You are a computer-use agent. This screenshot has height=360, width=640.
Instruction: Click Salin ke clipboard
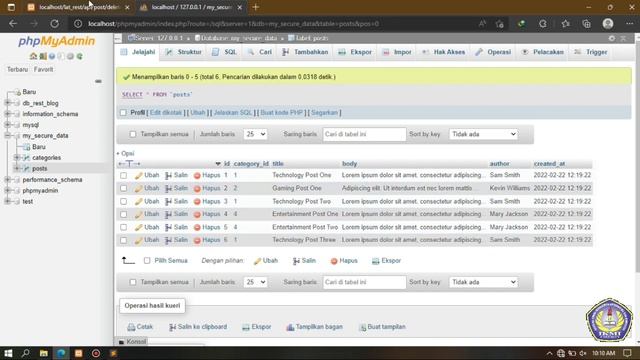point(198,327)
